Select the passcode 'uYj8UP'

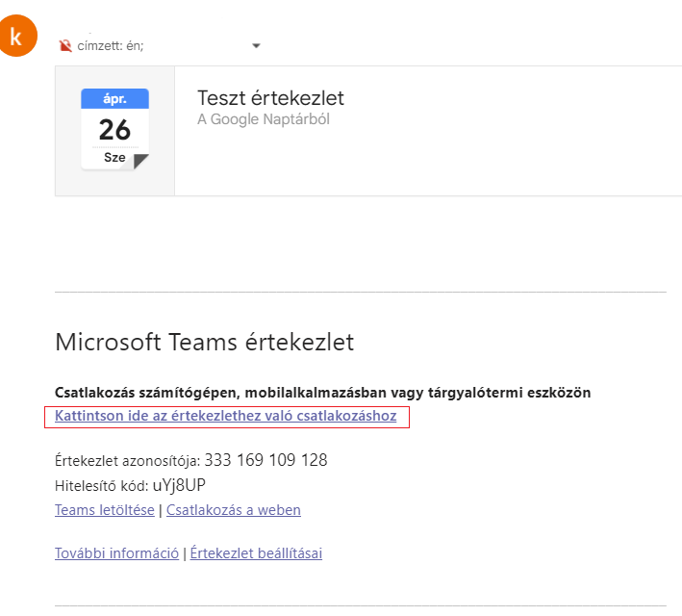[x=179, y=485]
